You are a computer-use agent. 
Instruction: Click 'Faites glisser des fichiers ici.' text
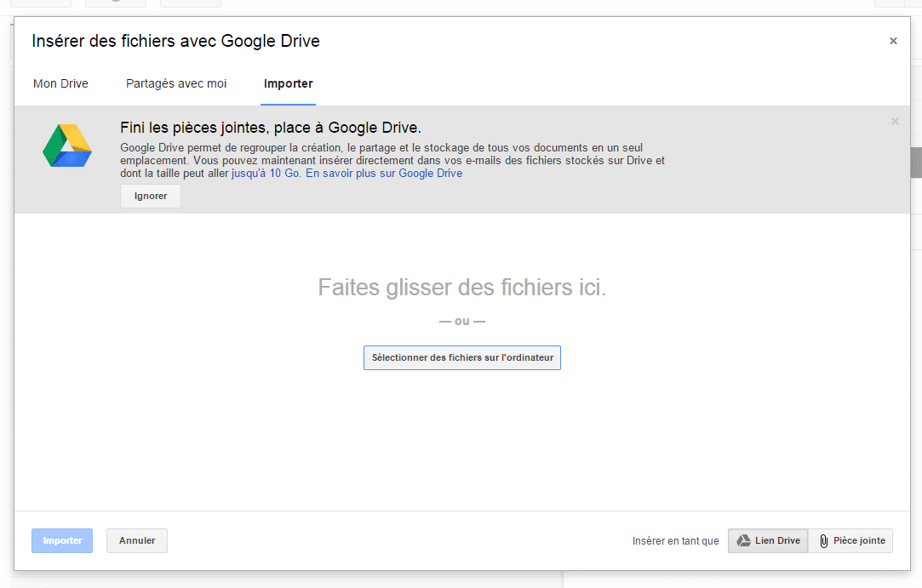(462, 288)
